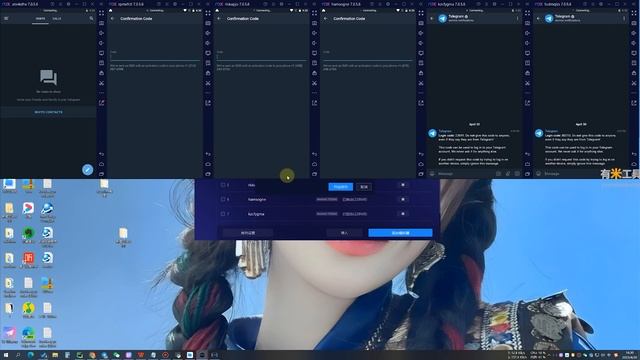Image resolution: width=640 pixels, height=360 pixels.
Task: Toggle right-side control on kzclygma row
Action: click(403, 213)
